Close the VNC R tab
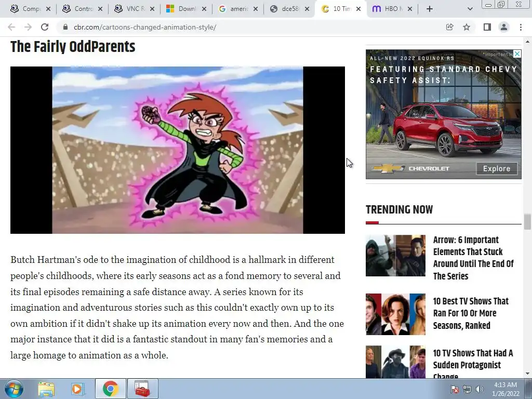The width and height of the screenshot is (532, 399). [x=152, y=9]
